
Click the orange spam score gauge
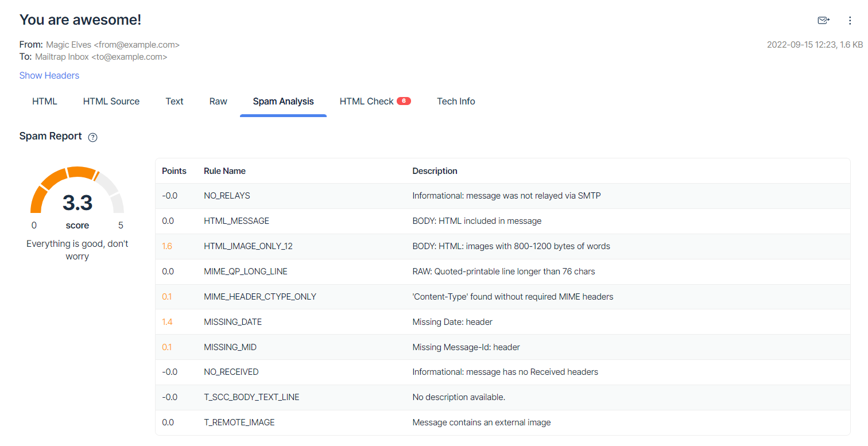click(77, 189)
